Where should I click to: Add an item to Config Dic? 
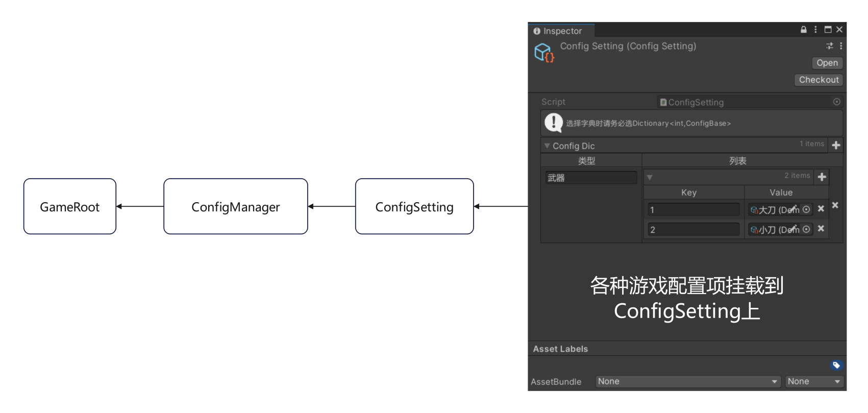[x=836, y=145]
